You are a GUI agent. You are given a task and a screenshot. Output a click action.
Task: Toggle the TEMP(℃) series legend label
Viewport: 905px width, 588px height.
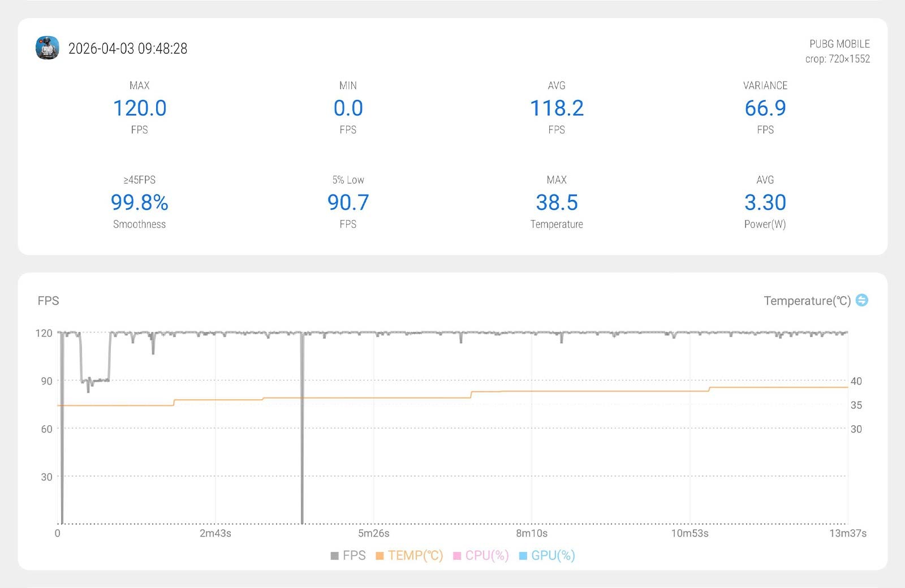(x=415, y=555)
